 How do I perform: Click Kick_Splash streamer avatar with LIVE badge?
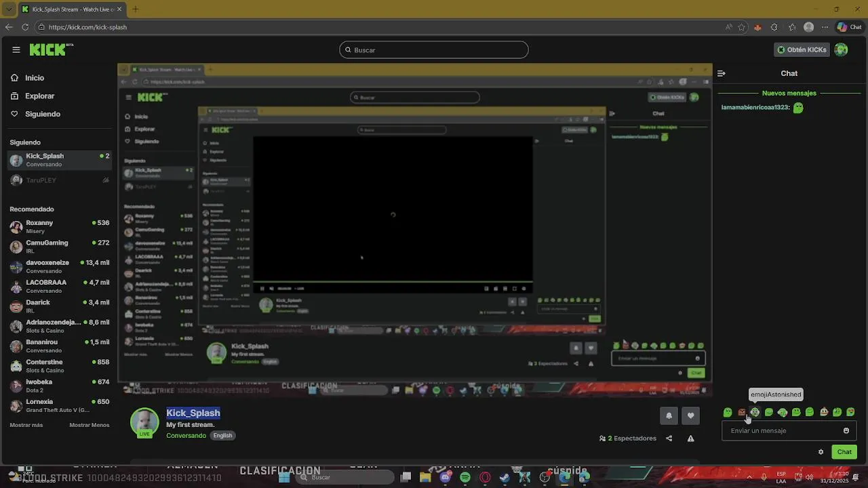click(144, 423)
